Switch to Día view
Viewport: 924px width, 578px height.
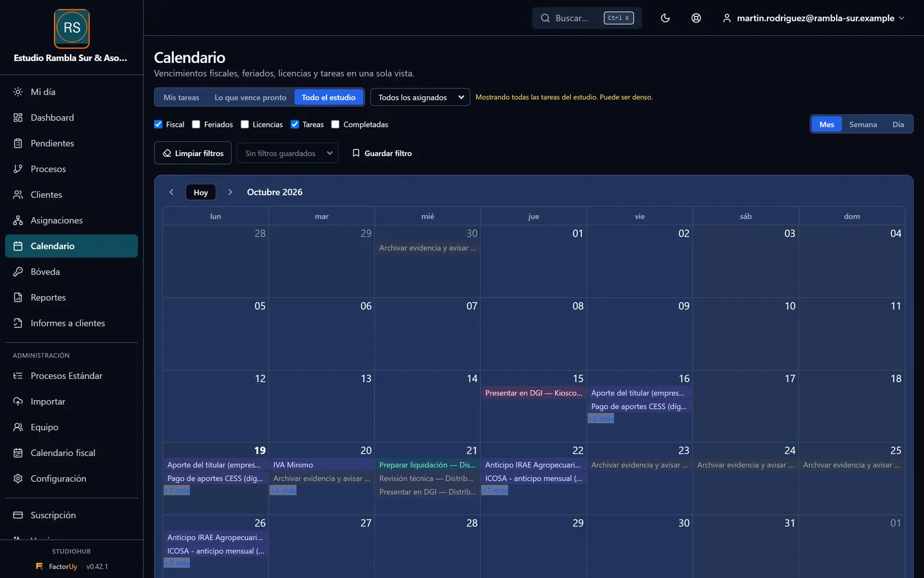(898, 125)
